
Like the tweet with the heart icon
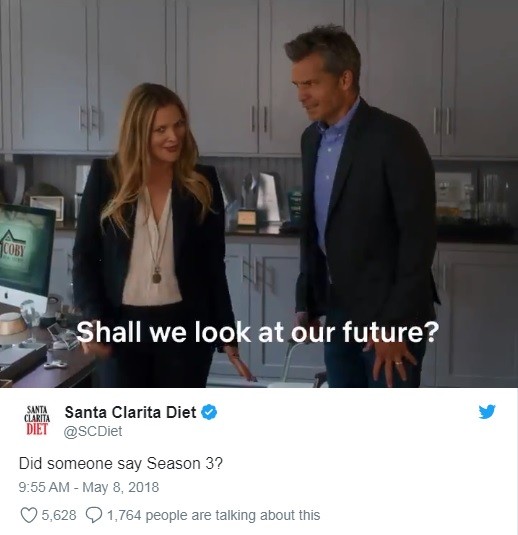(29, 515)
